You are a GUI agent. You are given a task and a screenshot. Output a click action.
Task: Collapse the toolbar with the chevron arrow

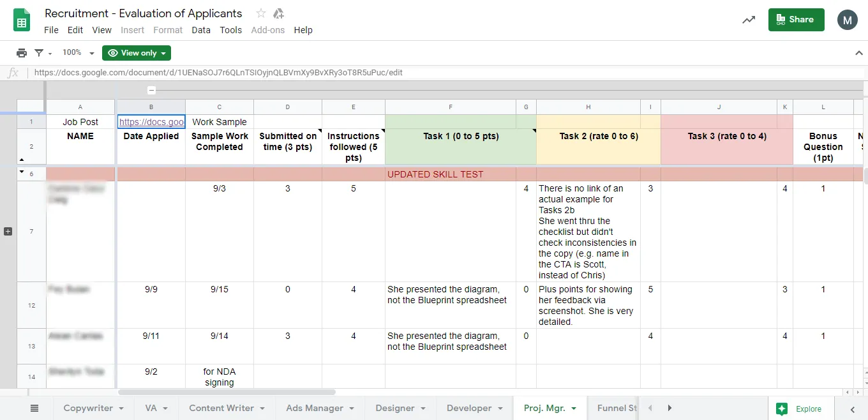click(x=858, y=52)
